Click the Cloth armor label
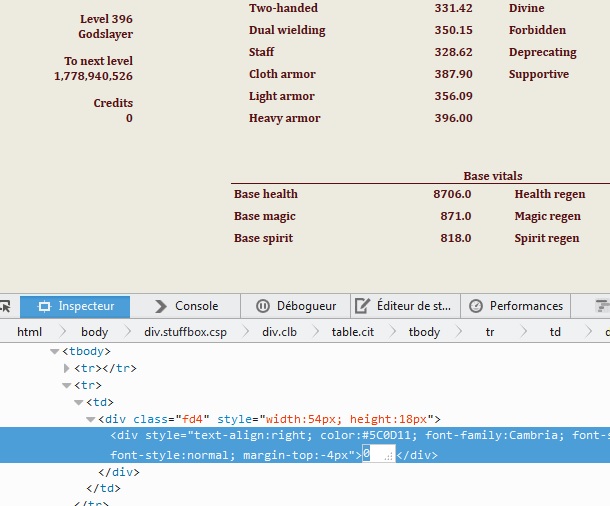The width and height of the screenshot is (610, 506). coord(282,74)
